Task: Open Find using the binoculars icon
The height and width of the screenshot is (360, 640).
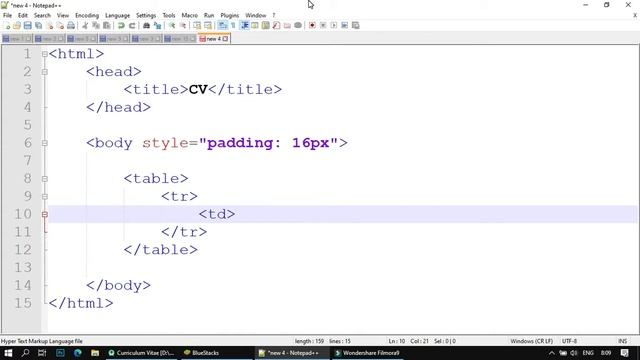Action: [x=146, y=25]
